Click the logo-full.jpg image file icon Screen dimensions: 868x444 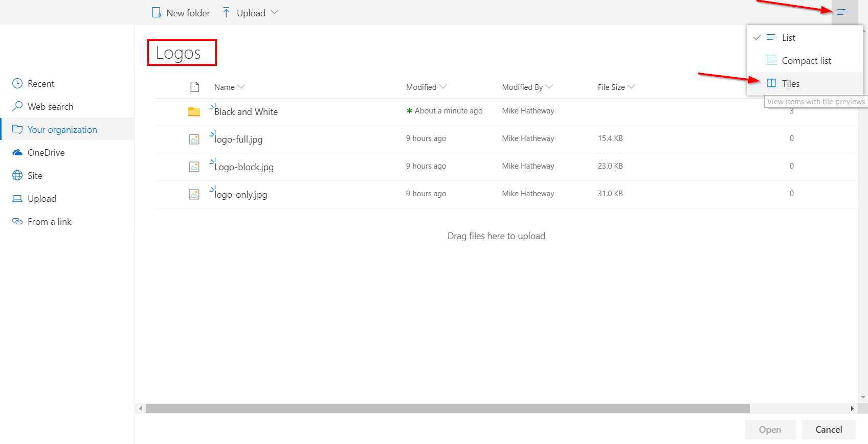(194, 139)
